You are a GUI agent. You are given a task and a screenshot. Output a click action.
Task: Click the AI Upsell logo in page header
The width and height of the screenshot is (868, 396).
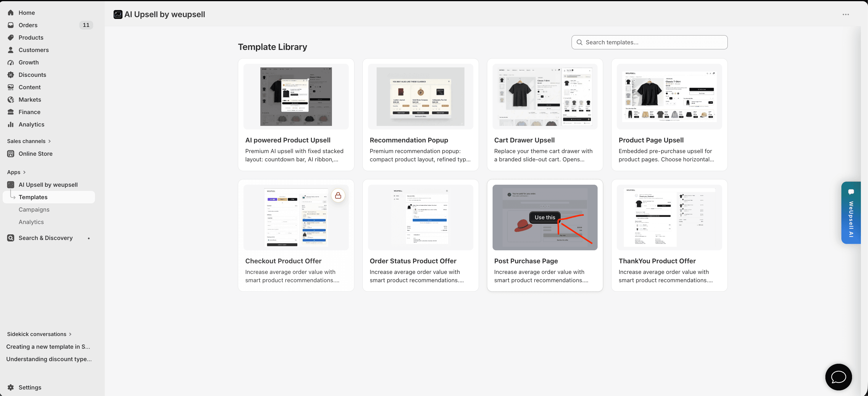[118, 14]
